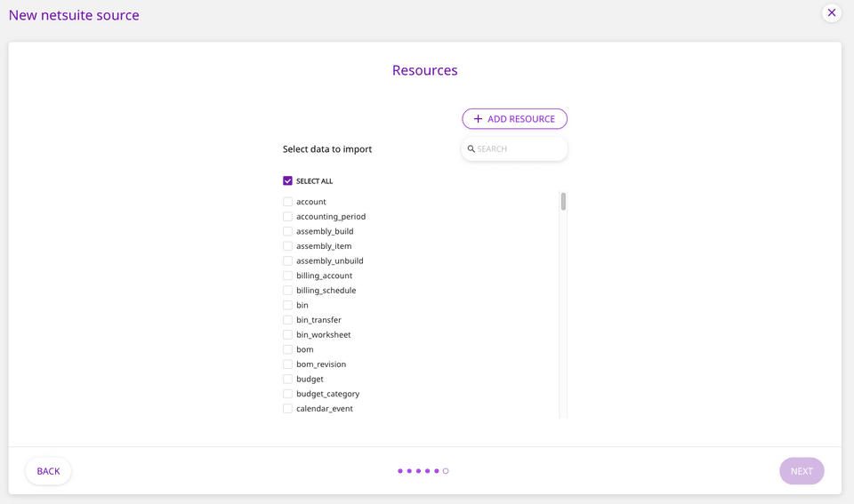
Task: Check the accounting_period checkbox
Action: tap(287, 217)
